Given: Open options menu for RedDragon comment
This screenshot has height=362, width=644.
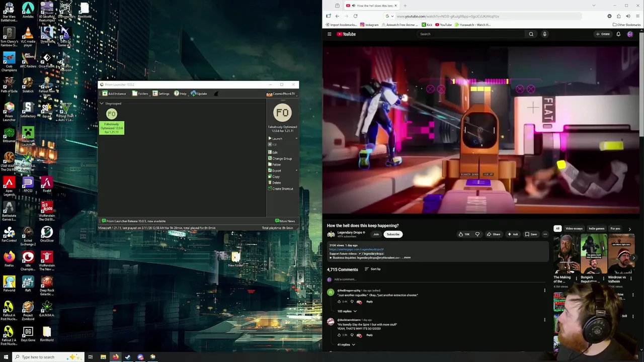Looking at the screenshot, I should pos(544,291).
